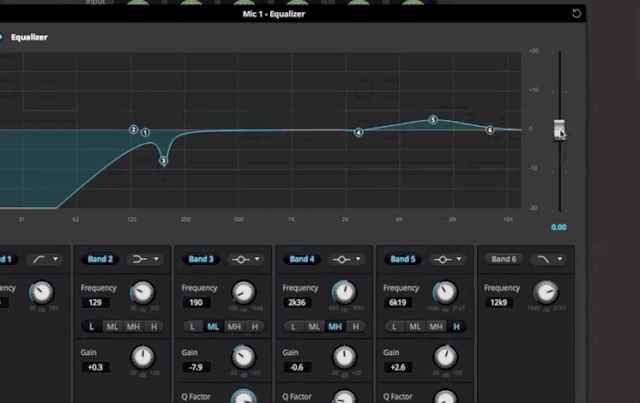Click Band 6 low-pass filter shape icon
This screenshot has width=640, height=403.
[543, 259]
